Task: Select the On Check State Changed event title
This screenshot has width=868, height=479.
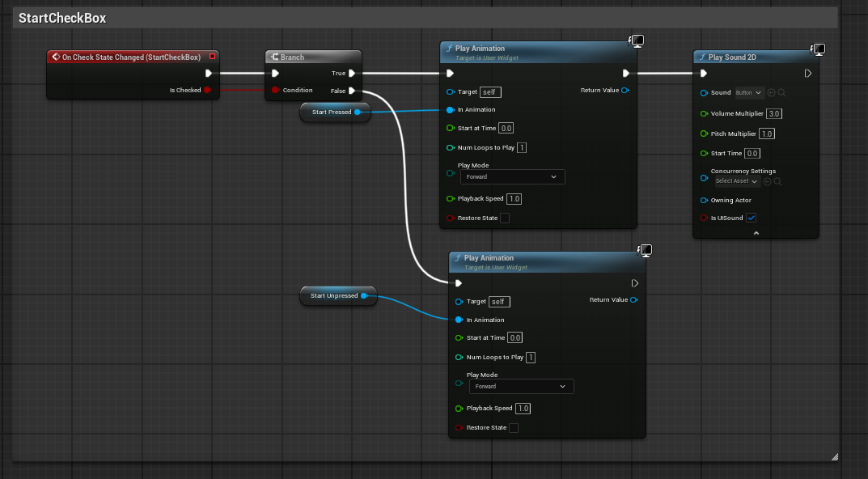Action: 131,57
